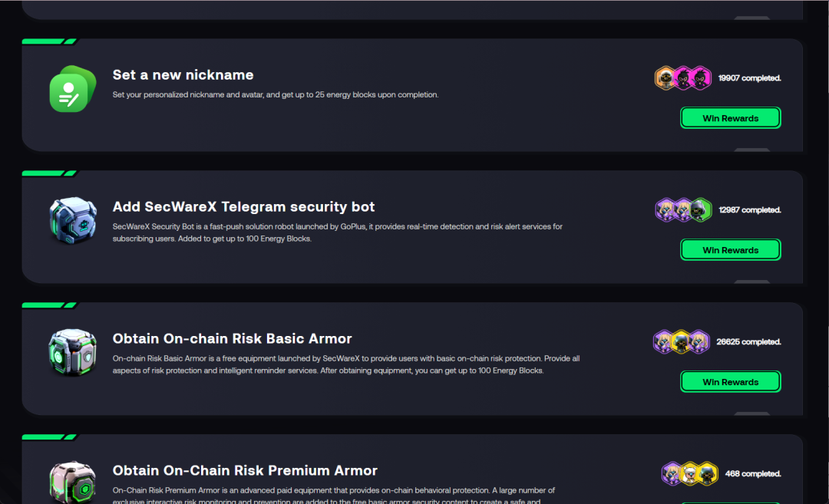Click the last pink avatar in nickname task
The image size is (829, 504).
coord(700,78)
